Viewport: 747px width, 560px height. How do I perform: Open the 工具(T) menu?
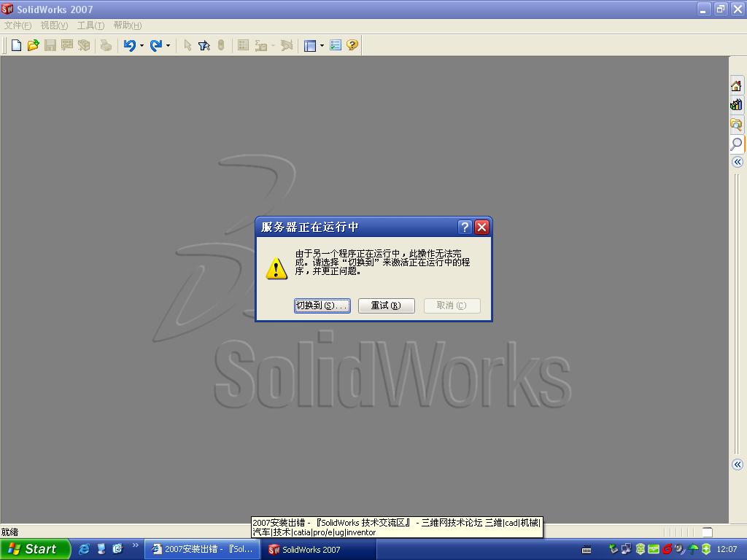(90, 26)
